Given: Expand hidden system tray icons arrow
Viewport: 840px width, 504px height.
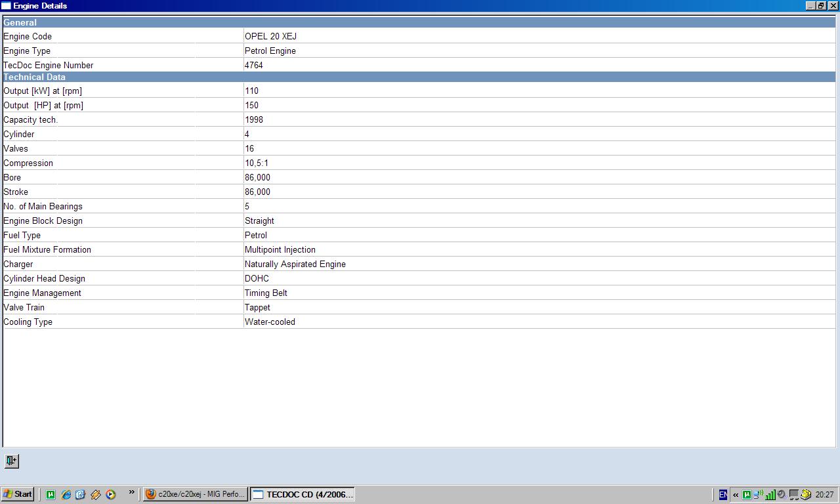Looking at the screenshot, I should coord(735,495).
